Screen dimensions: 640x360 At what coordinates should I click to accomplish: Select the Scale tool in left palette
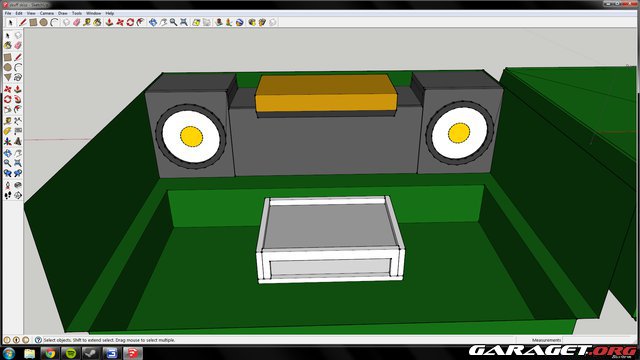point(7,109)
